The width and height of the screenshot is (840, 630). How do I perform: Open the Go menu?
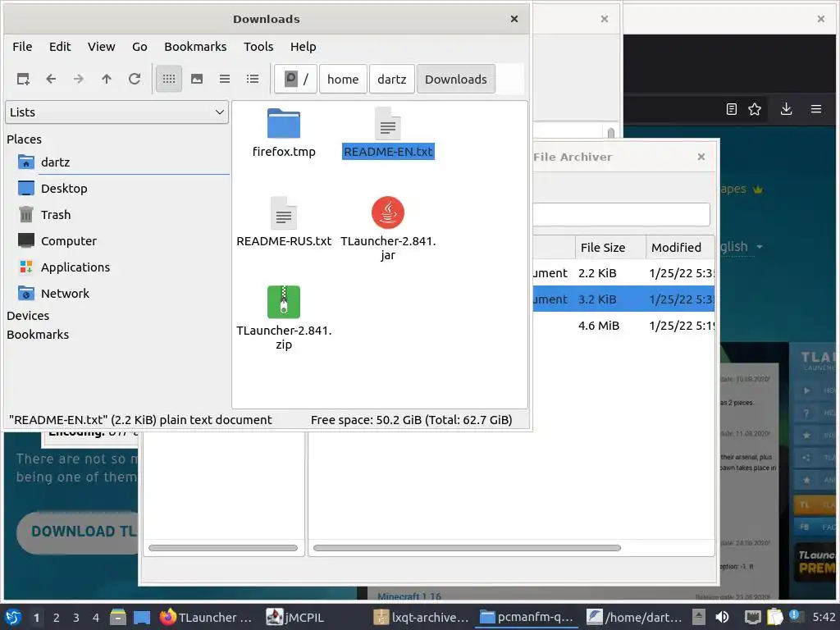click(139, 47)
